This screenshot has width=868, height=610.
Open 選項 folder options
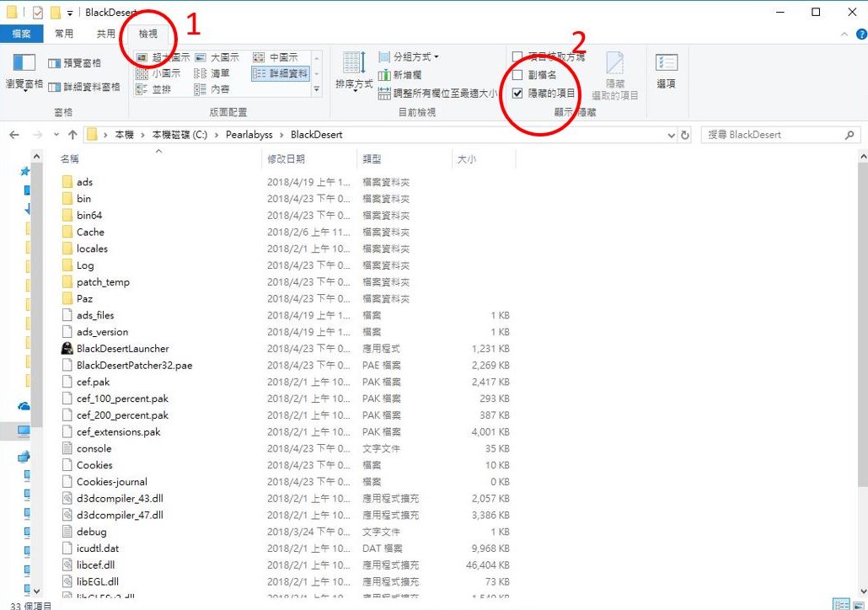[666, 71]
